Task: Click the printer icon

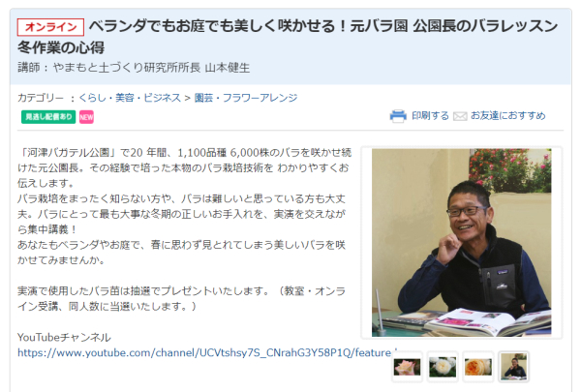Action: pos(398,116)
